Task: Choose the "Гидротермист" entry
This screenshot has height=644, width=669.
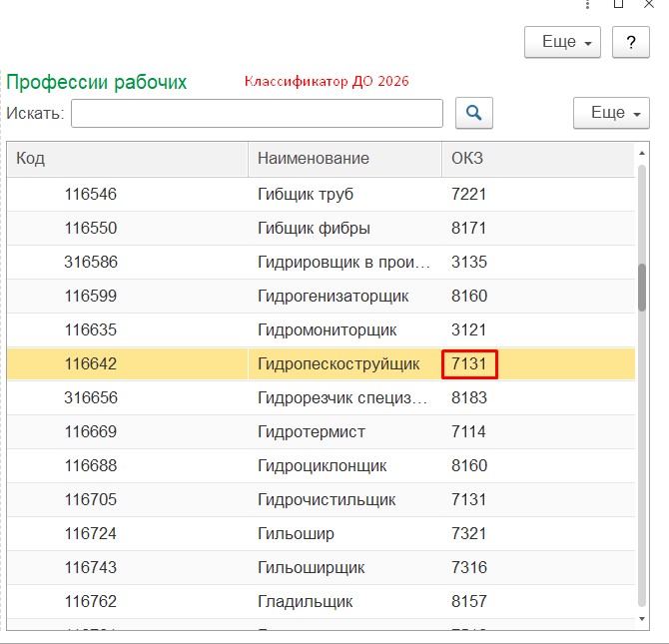Action: (312, 431)
